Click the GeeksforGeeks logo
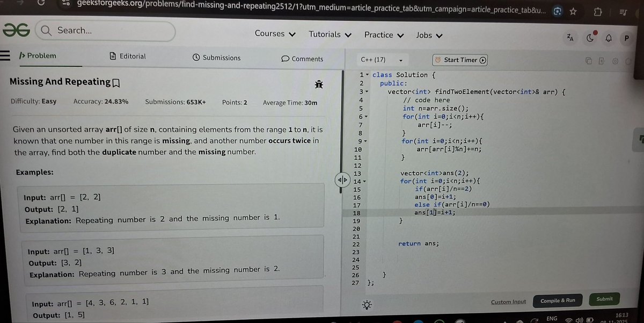The image size is (644, 323). point(16,31)
